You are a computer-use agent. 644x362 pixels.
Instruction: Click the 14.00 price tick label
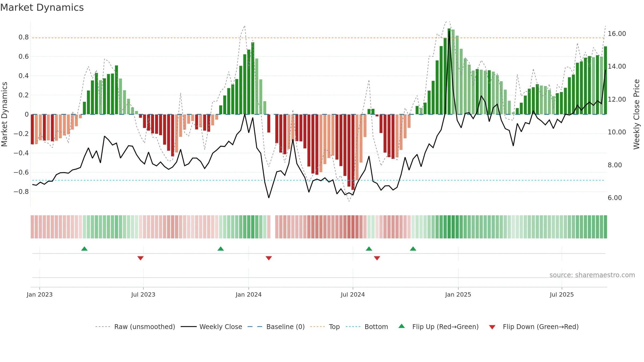click(617, 67)
